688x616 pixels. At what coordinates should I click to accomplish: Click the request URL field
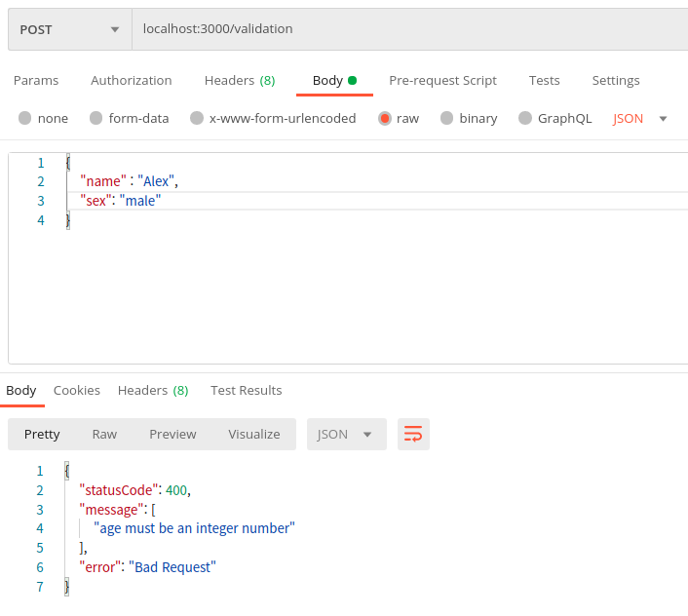pos(410,29)
